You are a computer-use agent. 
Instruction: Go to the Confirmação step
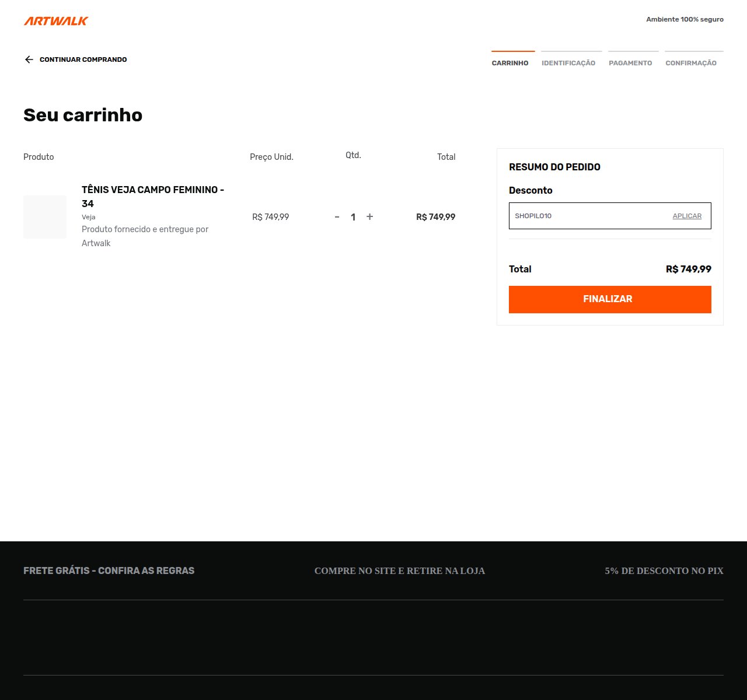point(691,63)
